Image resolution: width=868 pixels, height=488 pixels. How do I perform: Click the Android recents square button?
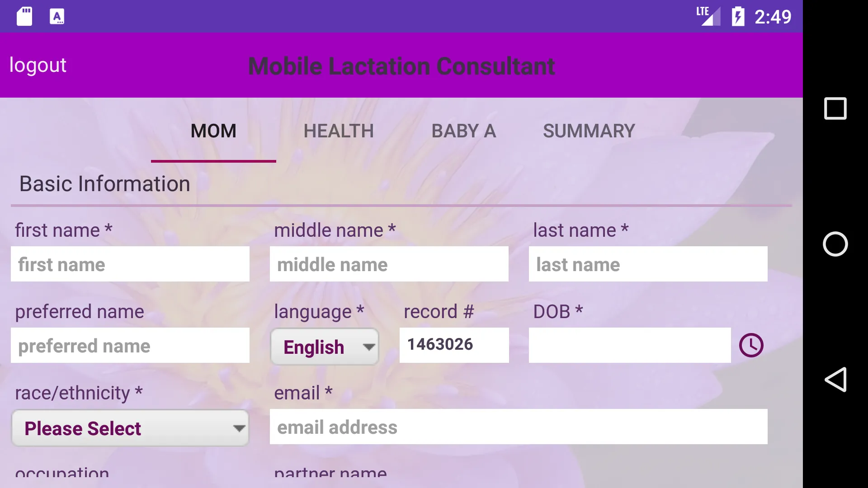coord(835,108)
